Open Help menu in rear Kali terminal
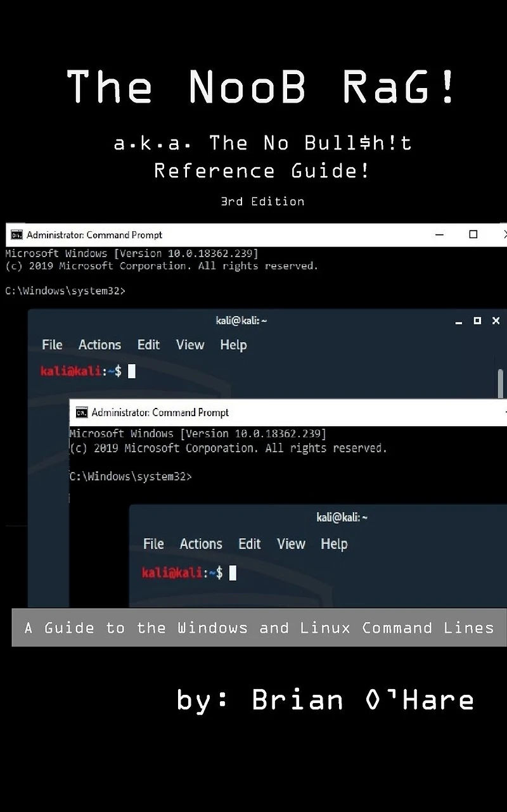Image resolution: width=507 pixels, height=812 pixels. [233, 345]
